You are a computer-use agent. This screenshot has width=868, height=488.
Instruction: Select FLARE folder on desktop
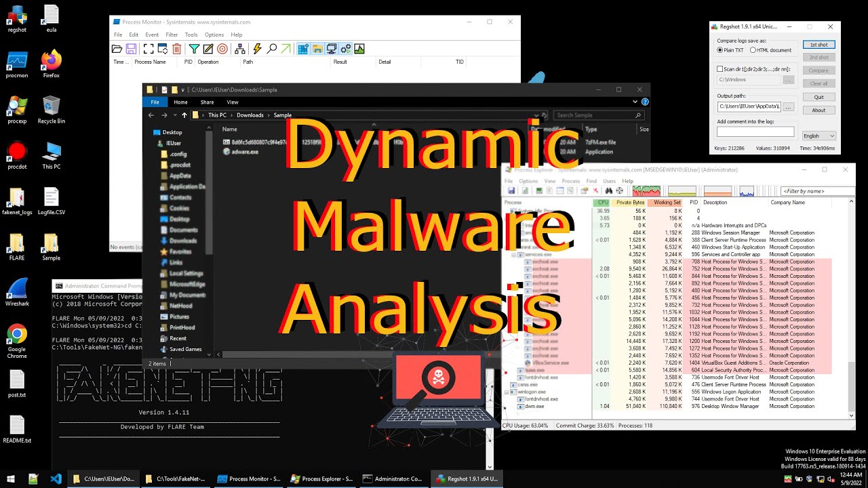(17, 247)
